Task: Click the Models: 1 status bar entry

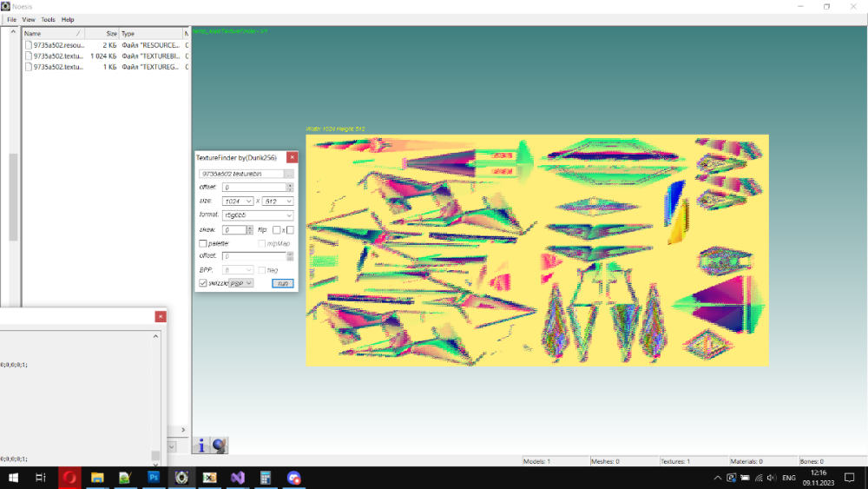Action: pos(556,460)
